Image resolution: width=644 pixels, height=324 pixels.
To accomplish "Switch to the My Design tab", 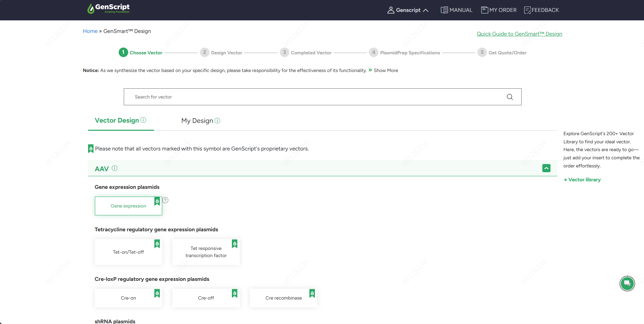I will point(197,121).
